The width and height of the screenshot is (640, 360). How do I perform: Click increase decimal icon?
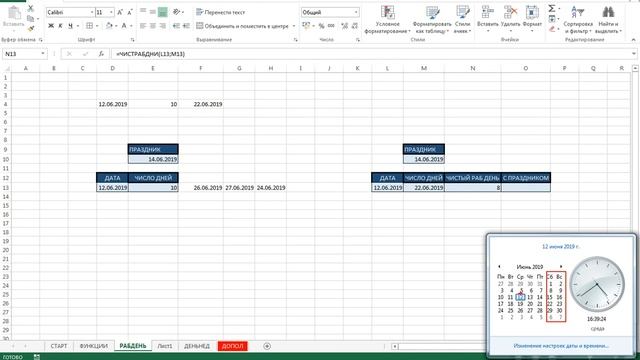coord(344,26)
